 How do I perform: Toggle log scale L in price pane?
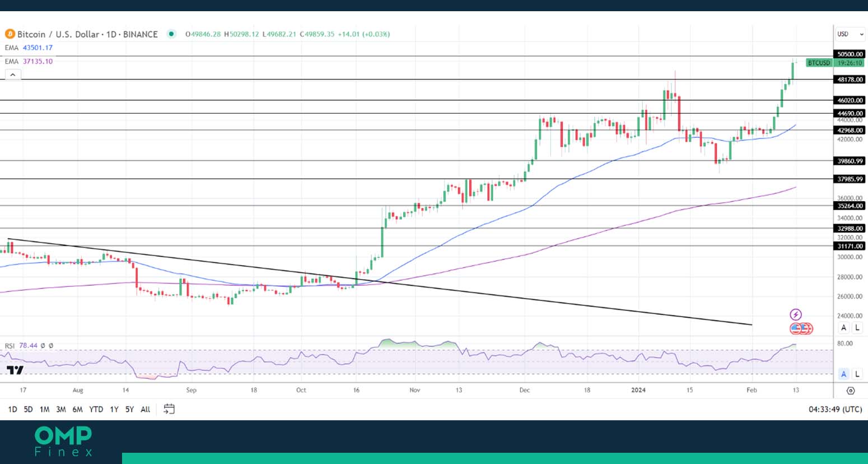click(857, 328)
